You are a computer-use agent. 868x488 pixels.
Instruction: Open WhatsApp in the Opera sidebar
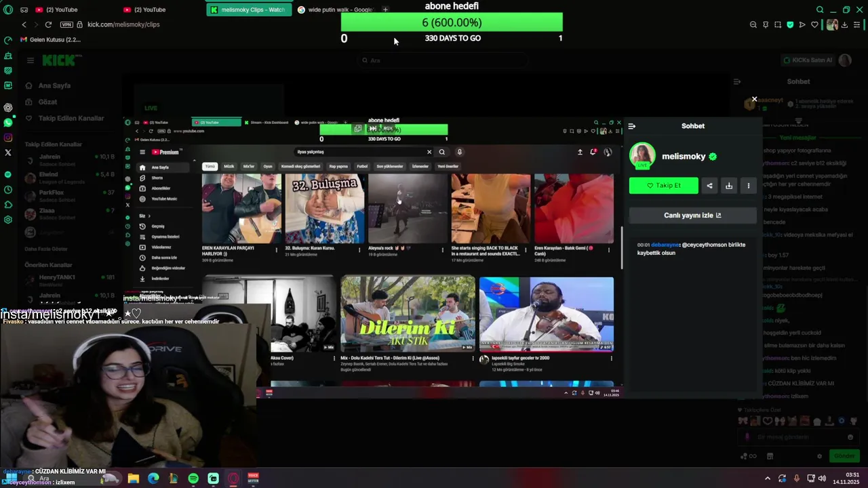[8, 123]
